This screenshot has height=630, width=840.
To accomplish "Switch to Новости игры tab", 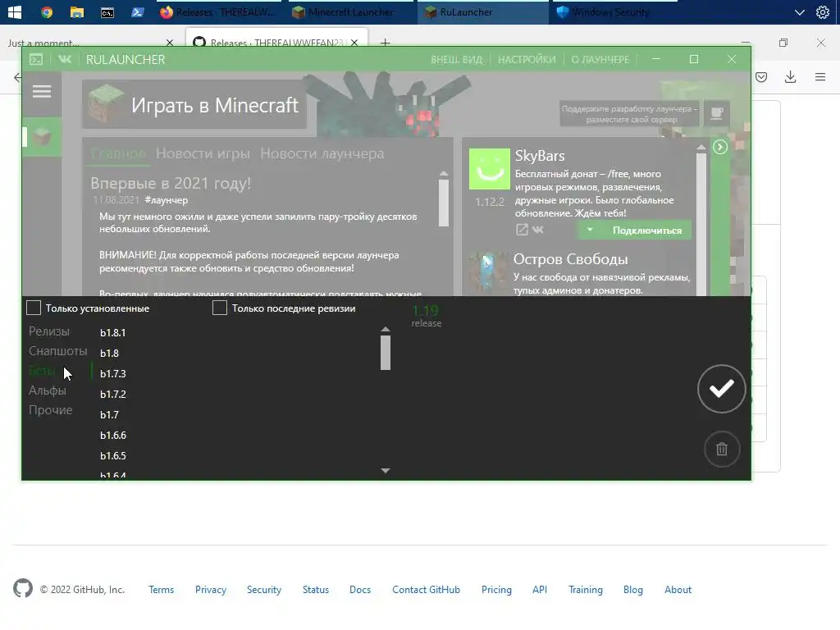I will pos(203,153).
